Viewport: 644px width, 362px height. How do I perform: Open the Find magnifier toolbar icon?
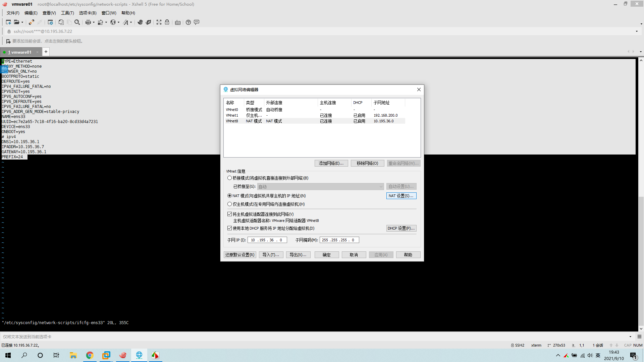pos(77,22)
